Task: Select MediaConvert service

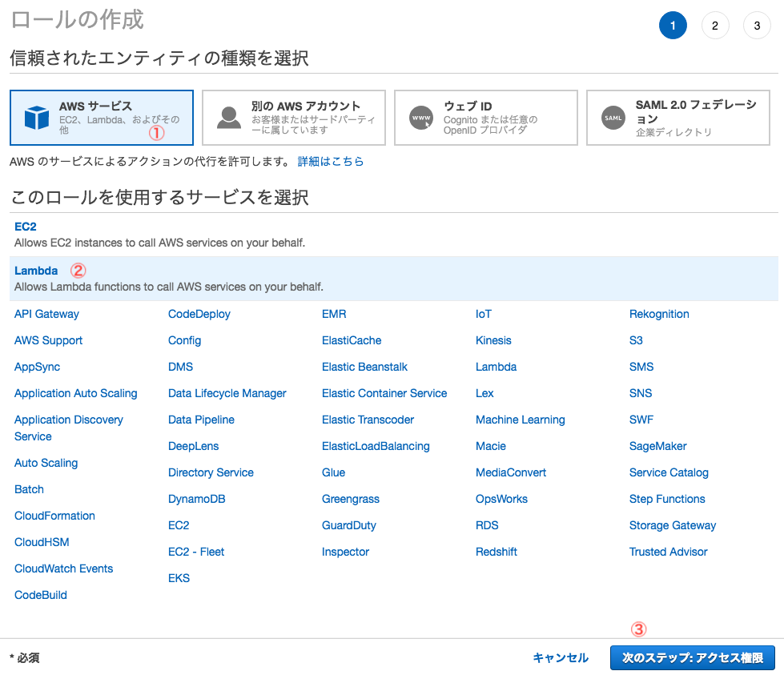Action: 510,473
